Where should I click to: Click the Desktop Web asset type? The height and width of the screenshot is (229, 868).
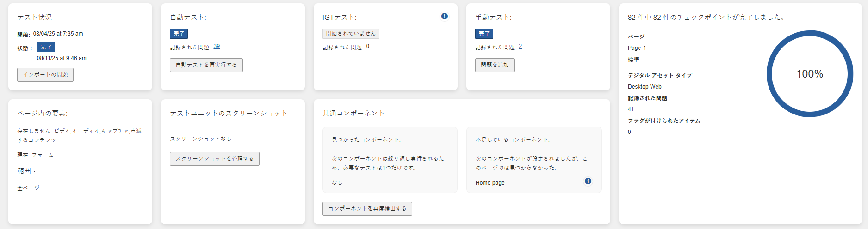click(645, 87)
